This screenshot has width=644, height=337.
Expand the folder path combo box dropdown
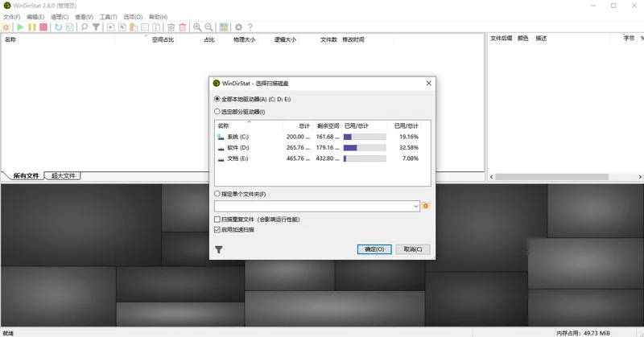coord(416,206)
